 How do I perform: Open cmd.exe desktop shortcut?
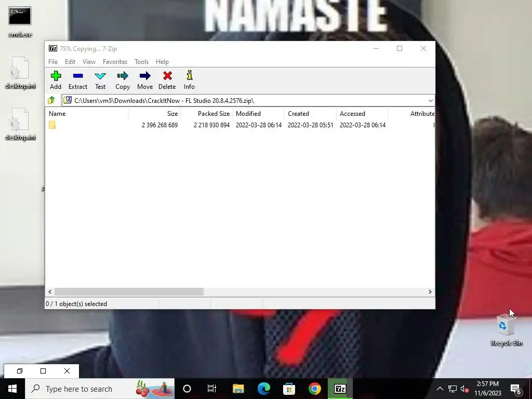point(20,22)
